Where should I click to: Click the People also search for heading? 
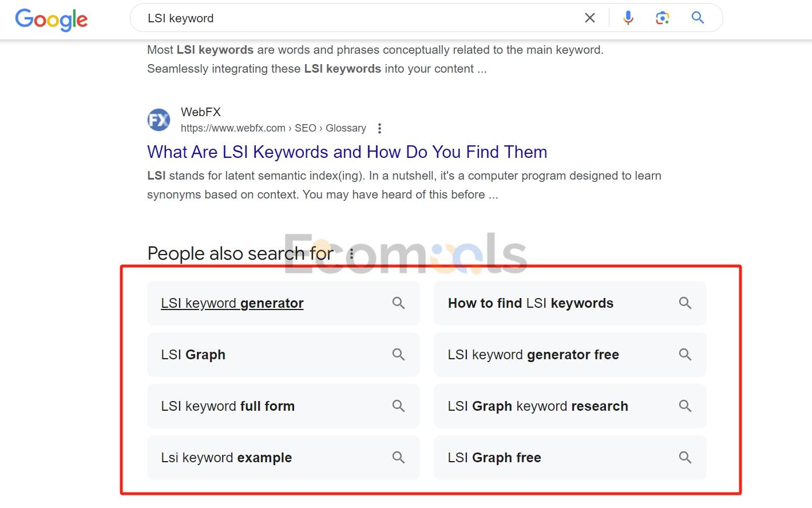[x=240, y=253]
